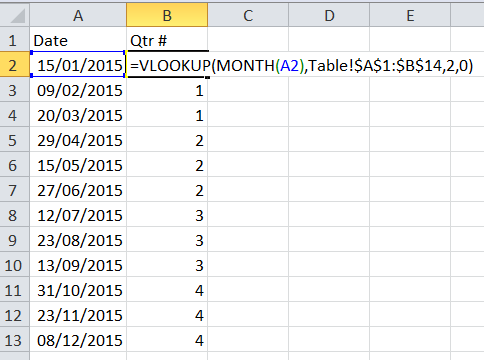Select row 9 header
Screen dimensions: 484x360
click(15, 240)
